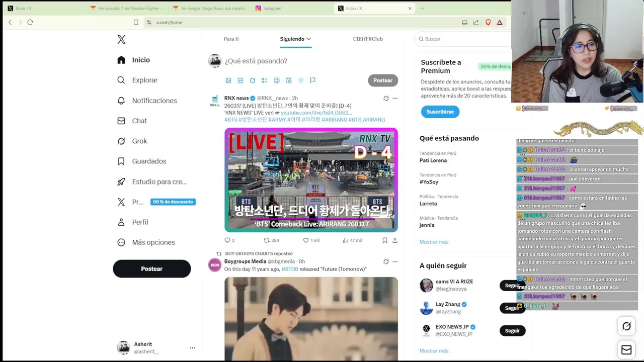Schedule post icon in composer

[289, 80]
